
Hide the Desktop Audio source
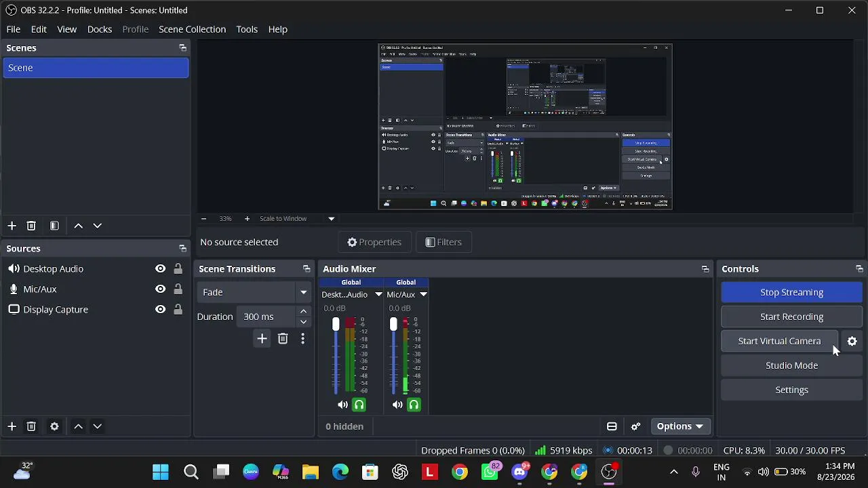click(160, 269)
